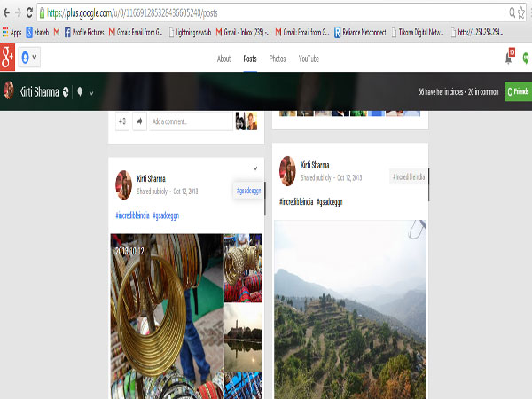Viewport: 532px width, 399px height.
Task: Open Kirti Sharma author name on hills post
Action: (x=315, y=165)
